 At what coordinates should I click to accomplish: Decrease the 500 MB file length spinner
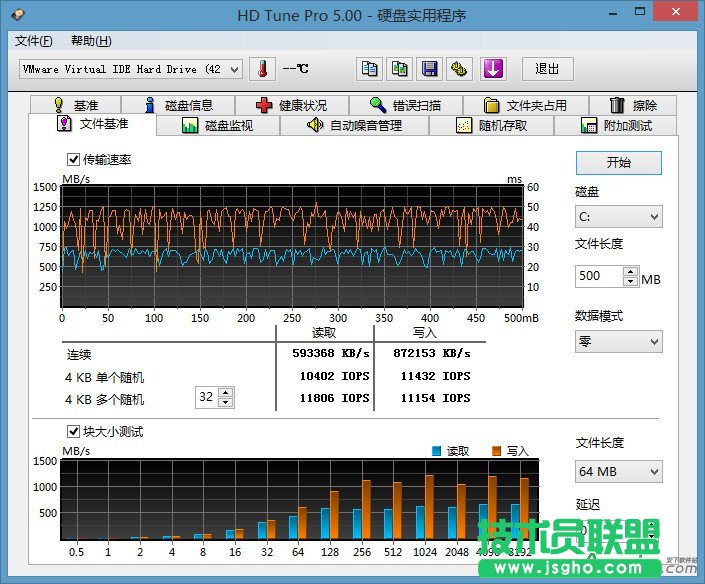tap(631, 281)
